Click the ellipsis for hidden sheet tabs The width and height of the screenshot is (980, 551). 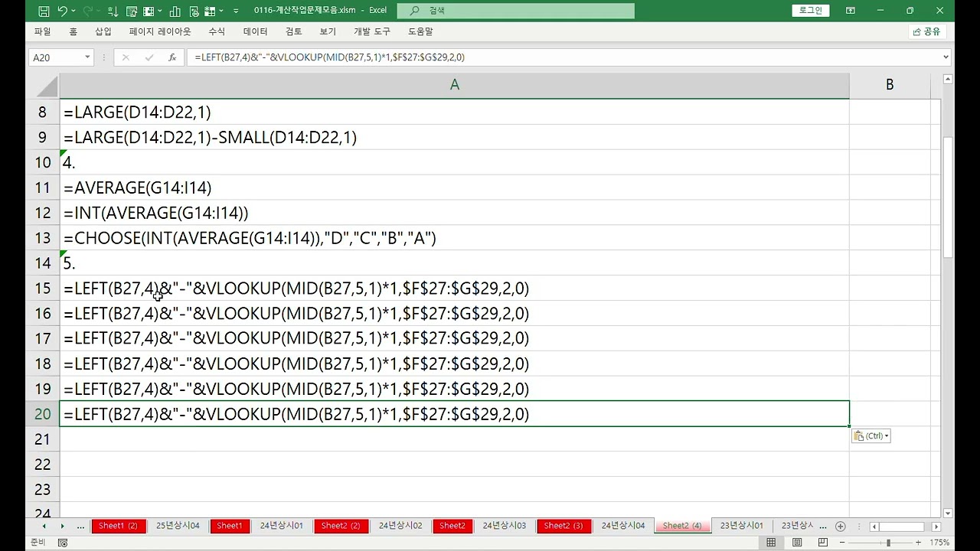click(x=80, y=526)
